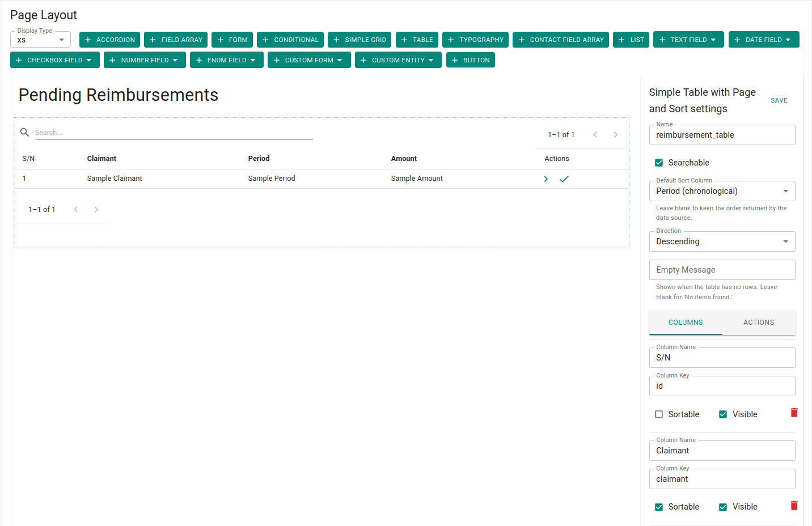Add an Accordion component

point(109,40)
